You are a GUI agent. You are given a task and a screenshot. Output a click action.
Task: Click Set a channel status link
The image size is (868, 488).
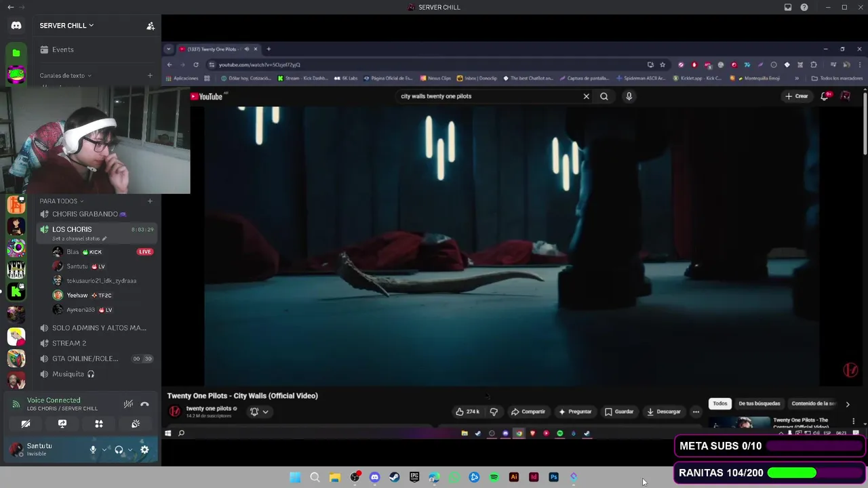coord(79,239)
